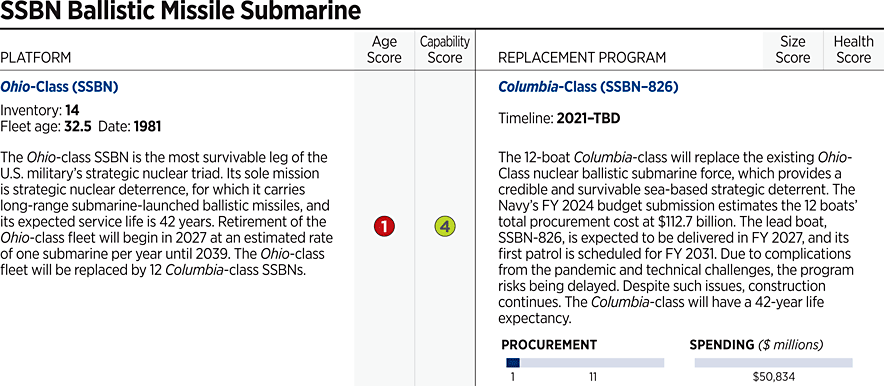Click the SPENDING ($ millions) label
Image resolution: width=884 pixels, height=386 pixels.
coord(756,344)
